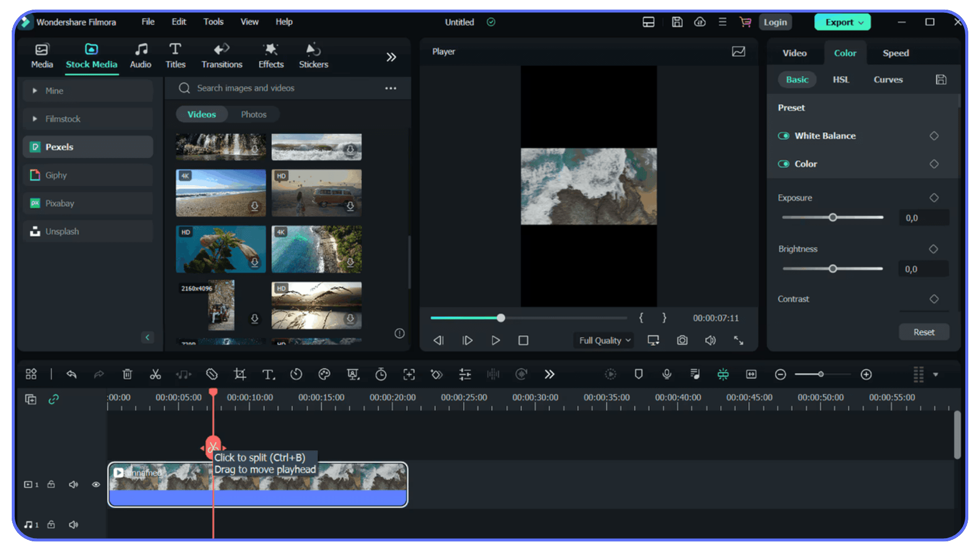Open the Titles tab

(x=175, y=56)
